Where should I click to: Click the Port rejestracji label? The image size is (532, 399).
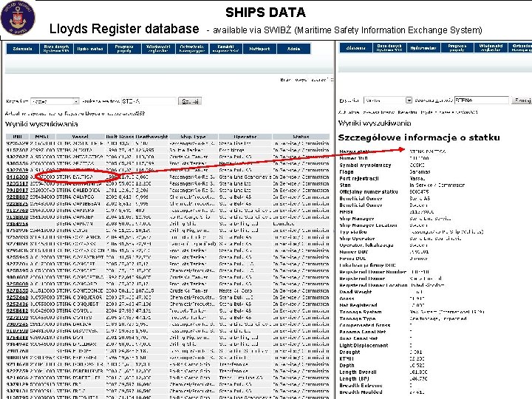click(359, 179)
